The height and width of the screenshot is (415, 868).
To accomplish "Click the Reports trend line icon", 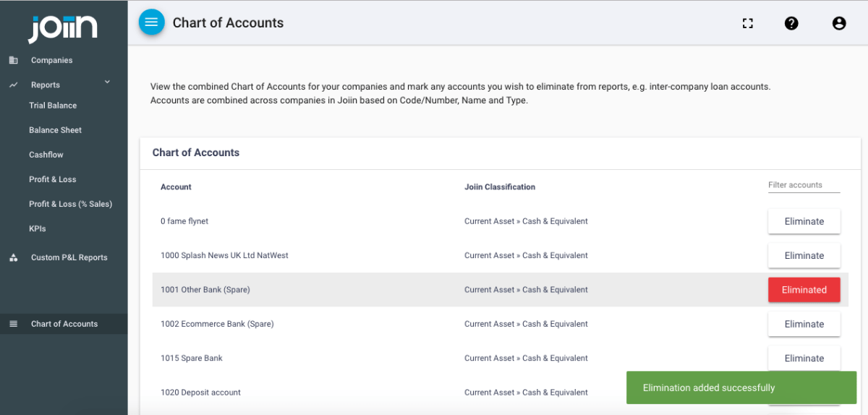I will pyautogui.click(x=14, y=85).
